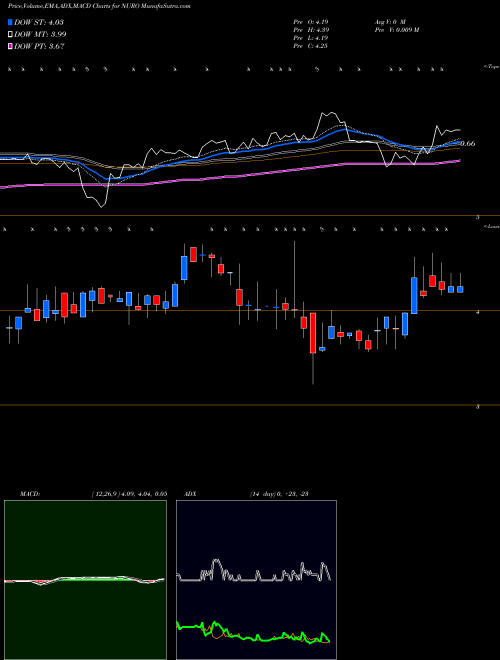The height and width of the screenshot is (660, 500).
Task: Select the 'DOW ST: 4.03' legend label
Action: pyautogui.click(x=39, y=22)
